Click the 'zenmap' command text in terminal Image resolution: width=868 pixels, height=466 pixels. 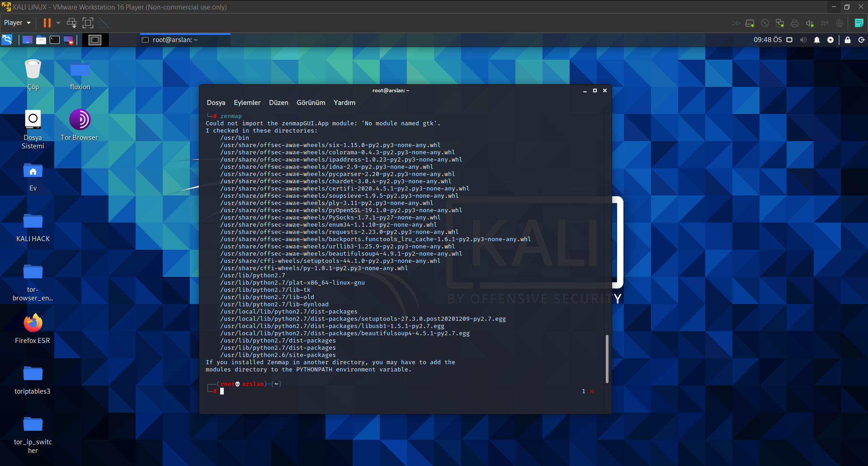coord(231,116)
